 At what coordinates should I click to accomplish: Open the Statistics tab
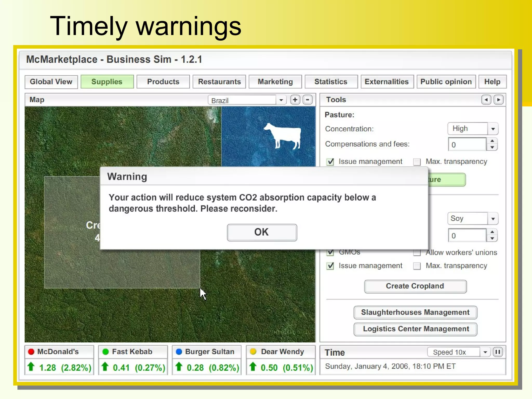331,82
